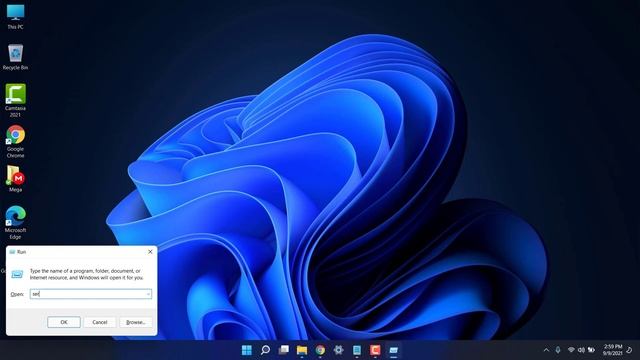Open notification moon icon in tray

coord(630,350)
